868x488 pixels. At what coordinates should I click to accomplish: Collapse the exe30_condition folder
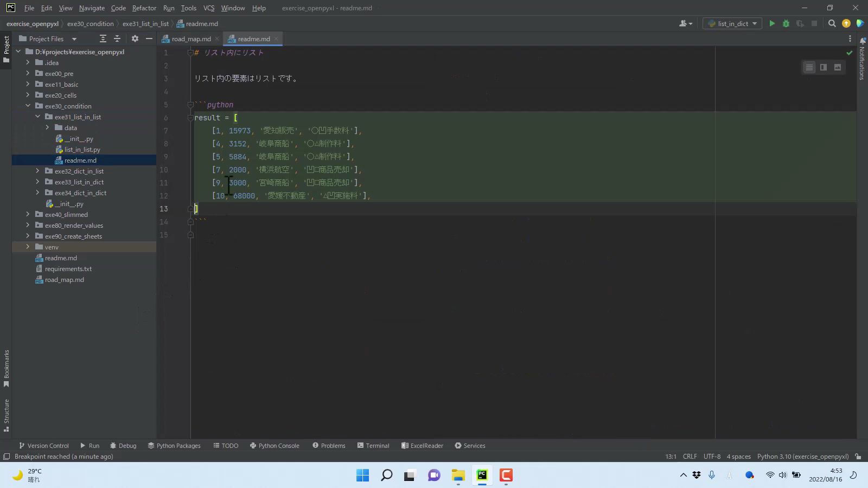(x=28, y=106)
